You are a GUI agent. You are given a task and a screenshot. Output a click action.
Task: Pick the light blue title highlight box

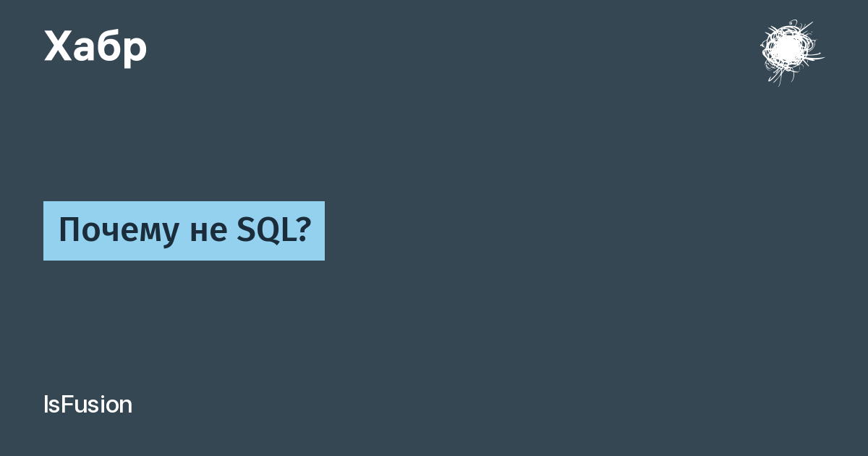184,231
